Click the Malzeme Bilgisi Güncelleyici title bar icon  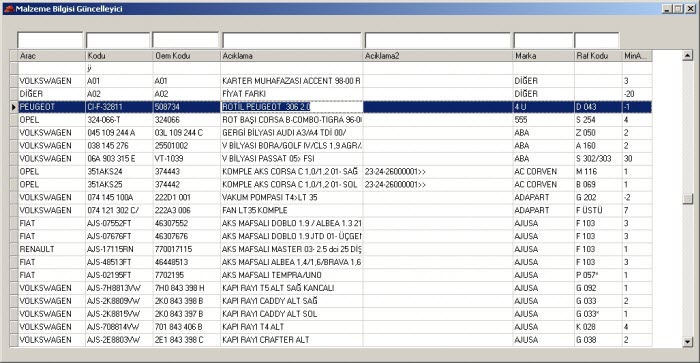[9, 9]
